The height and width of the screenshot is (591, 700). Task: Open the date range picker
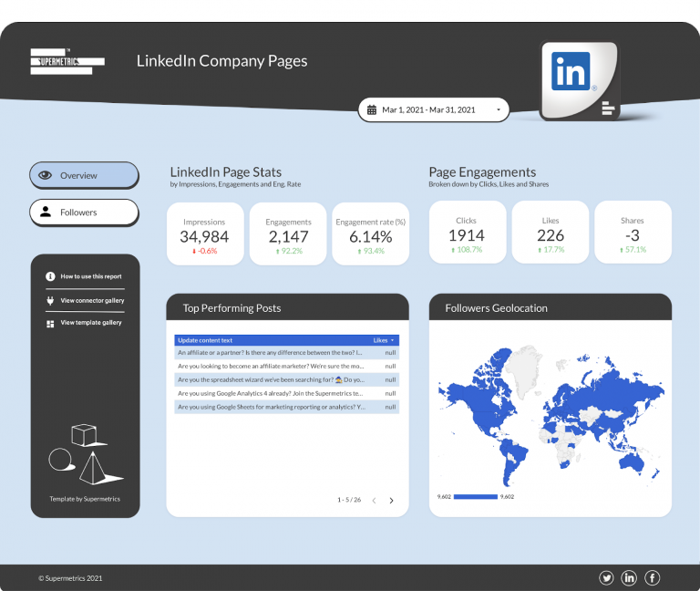pos(434,109)
